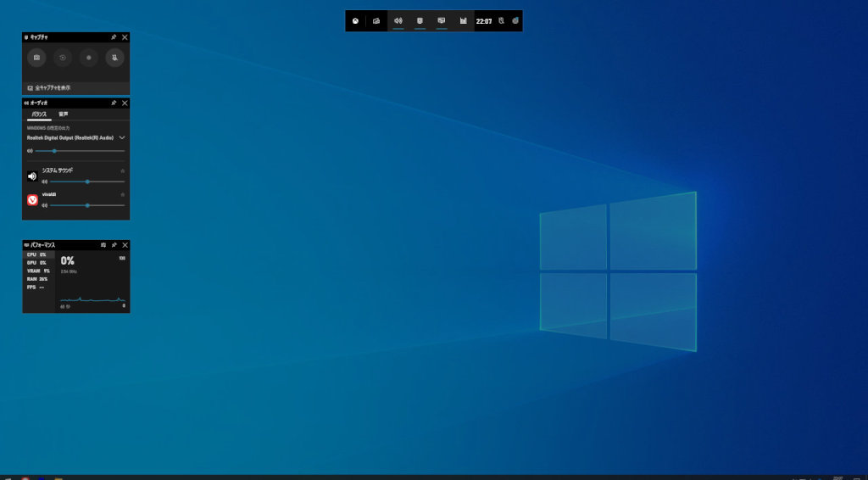Mute vivaldi via its small speaker icon
The image size is (868, 480).
[x=45, y=205]
